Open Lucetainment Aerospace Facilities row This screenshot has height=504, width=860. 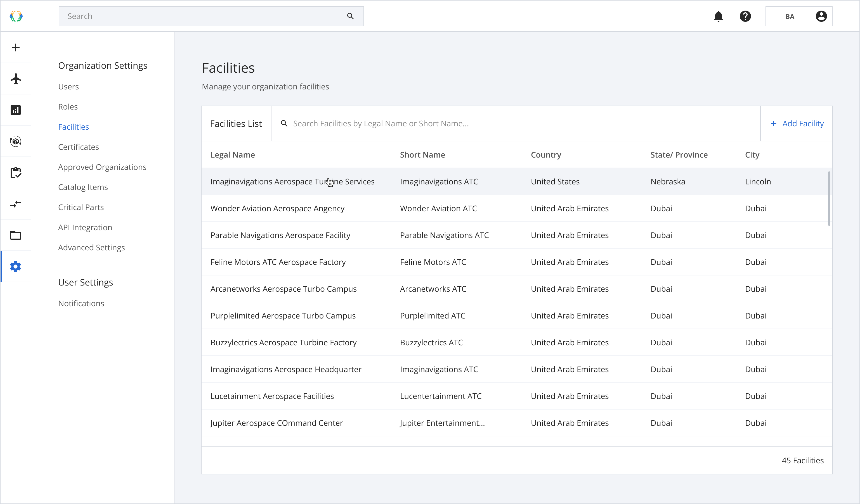coord(517,396)
